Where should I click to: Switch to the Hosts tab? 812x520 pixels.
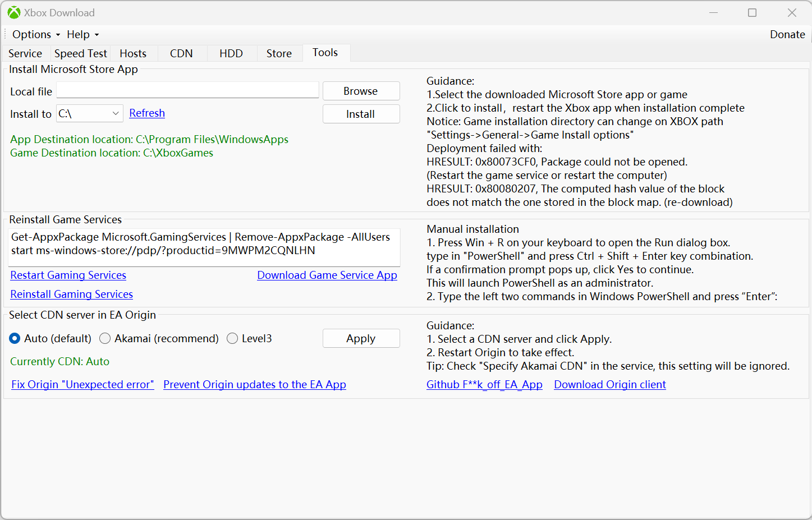click(x=133, y=53)
